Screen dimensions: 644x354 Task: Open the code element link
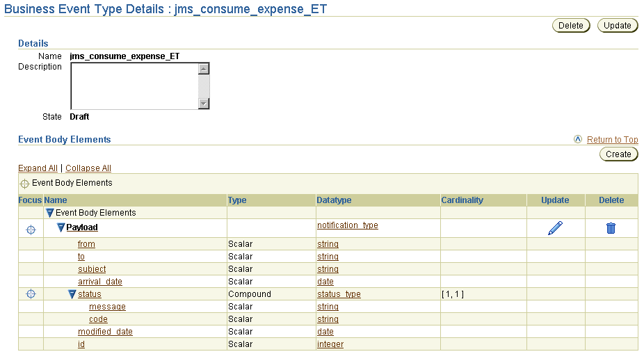(98, 319)
